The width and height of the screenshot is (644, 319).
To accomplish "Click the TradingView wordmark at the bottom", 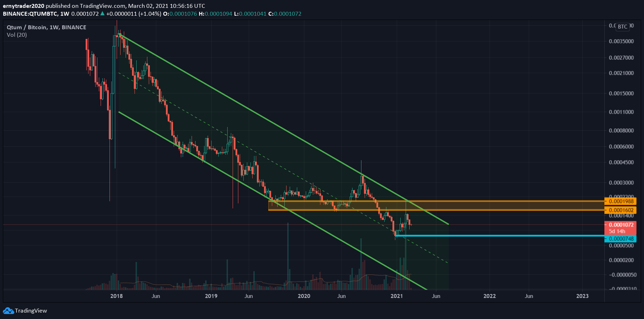I will point(31,311).
